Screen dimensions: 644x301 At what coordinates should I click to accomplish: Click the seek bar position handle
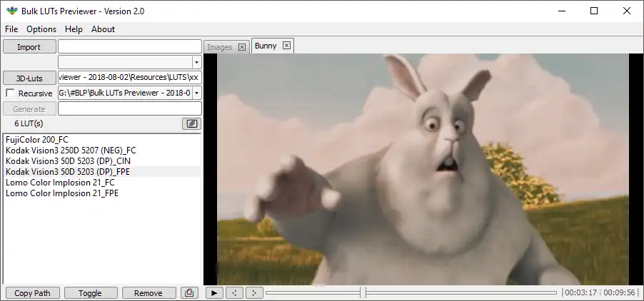[363, 293]
